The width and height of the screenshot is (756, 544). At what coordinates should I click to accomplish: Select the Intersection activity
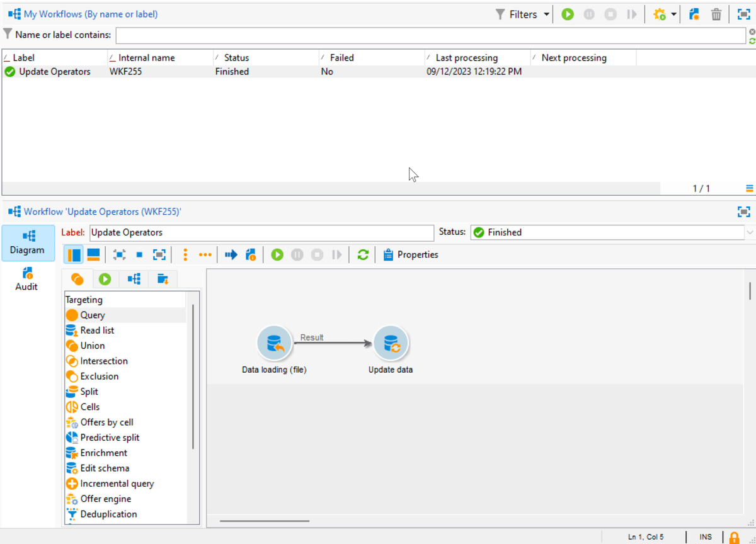click(126, 361)
